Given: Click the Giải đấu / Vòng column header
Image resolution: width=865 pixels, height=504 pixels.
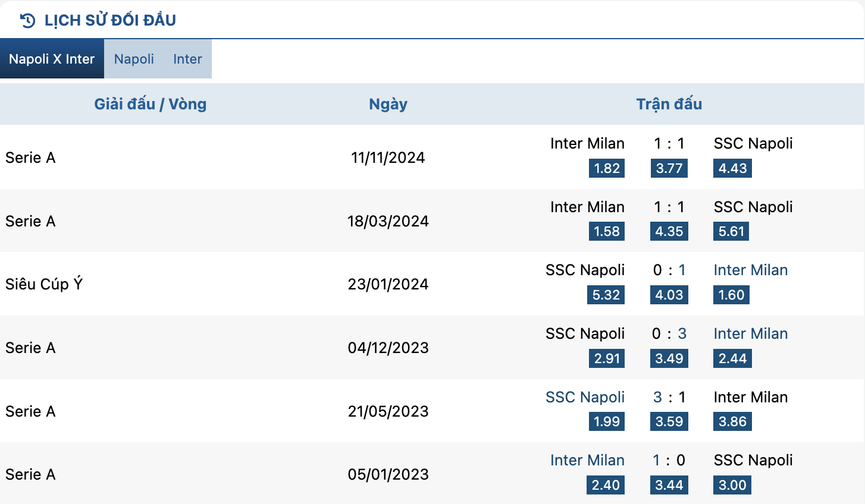Looking at the screenshot, I should coord(151,104).
